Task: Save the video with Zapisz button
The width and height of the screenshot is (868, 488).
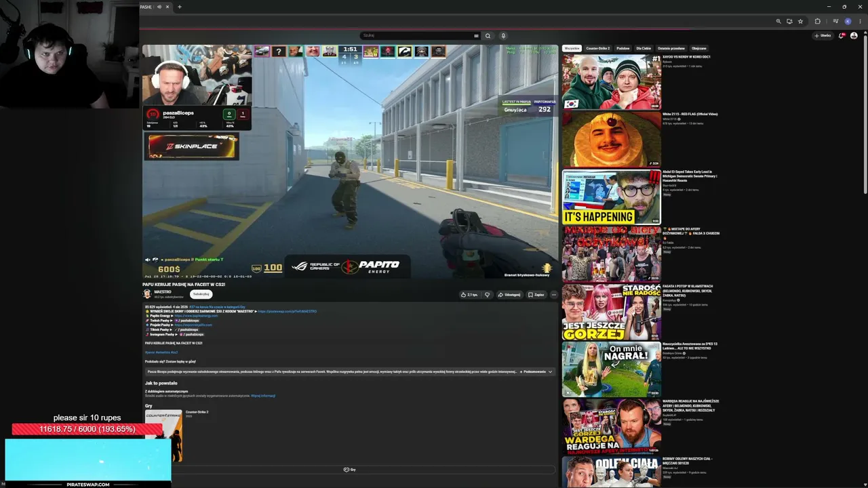Action: (536, 295)
